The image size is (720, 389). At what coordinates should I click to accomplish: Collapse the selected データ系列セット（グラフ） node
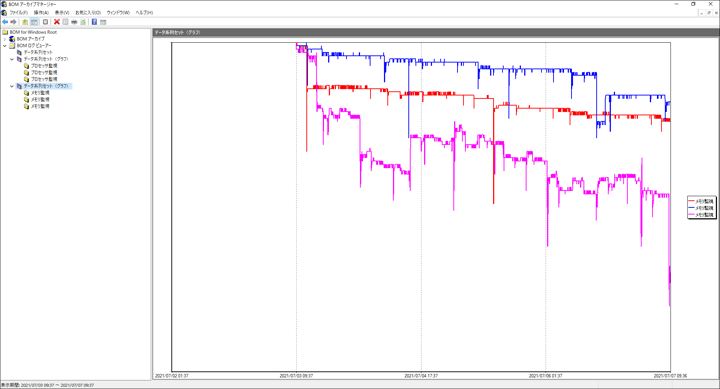coord(12,86)
